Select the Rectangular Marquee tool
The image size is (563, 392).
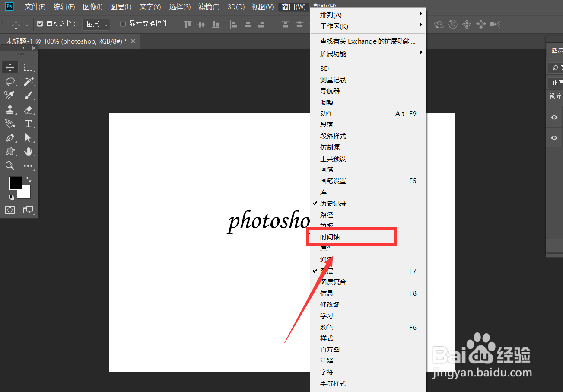(x=28, y=67)
